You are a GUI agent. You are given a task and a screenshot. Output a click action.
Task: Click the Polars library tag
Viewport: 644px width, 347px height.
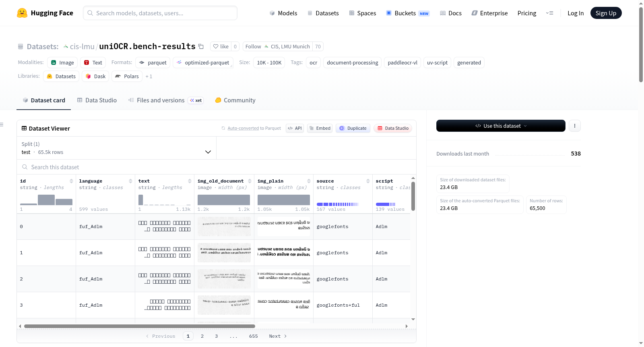pyautogui.click(x=127, y=76)
